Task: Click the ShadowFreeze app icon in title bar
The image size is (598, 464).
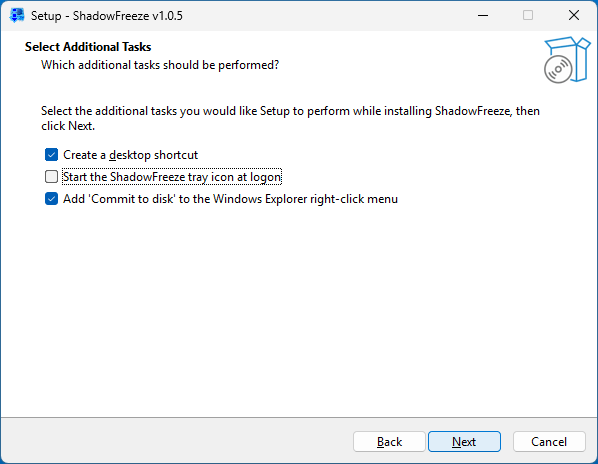Action: tap(16, 16)
